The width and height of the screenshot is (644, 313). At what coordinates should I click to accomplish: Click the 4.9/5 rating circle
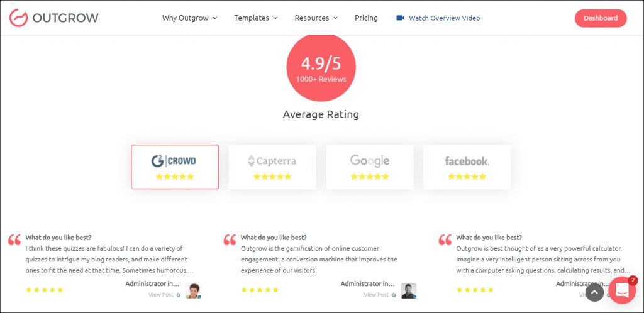tap(321, 67)
